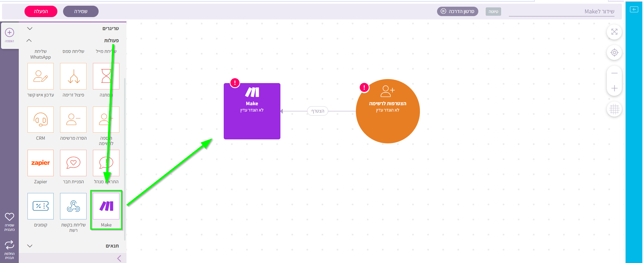Screen dimensions: 644x263
Task: Select the Make action icon in the panel
Action: [106, 206]
